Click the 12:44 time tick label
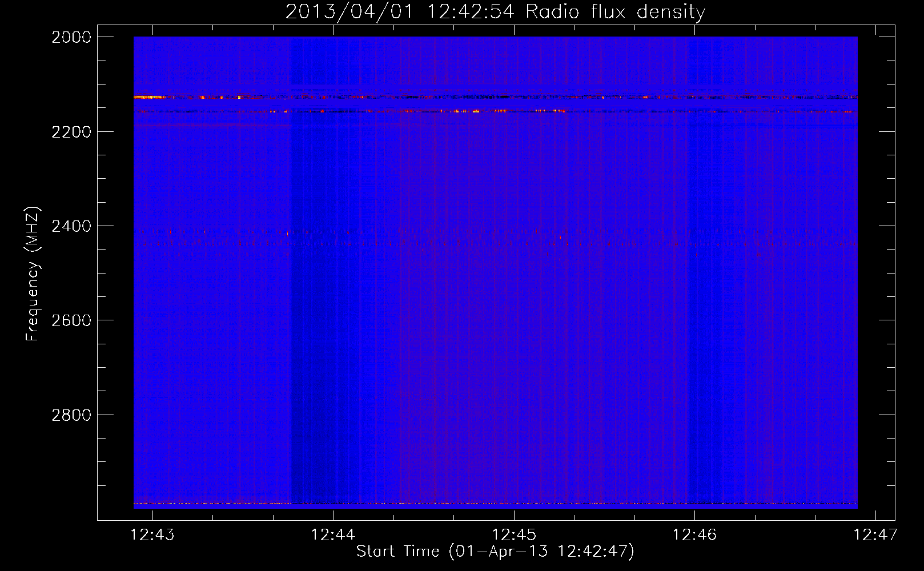The image size is (924, 571). pos(333,534)
